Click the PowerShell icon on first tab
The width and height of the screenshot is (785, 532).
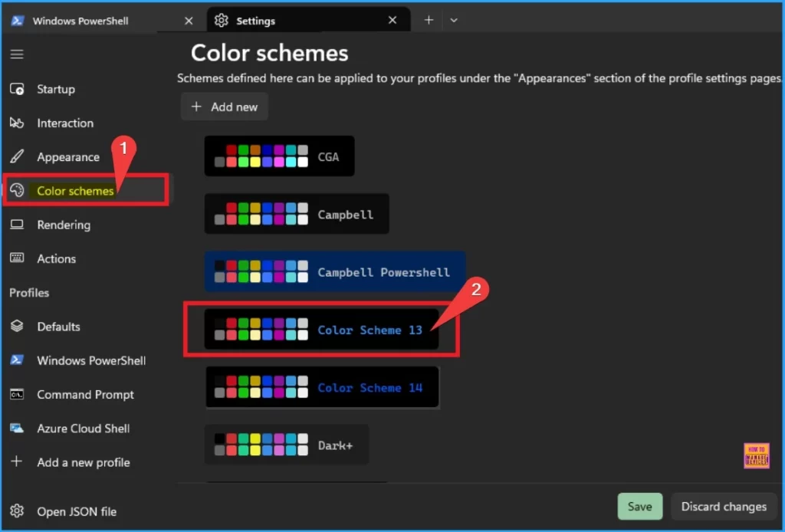(x=18, y=21)
